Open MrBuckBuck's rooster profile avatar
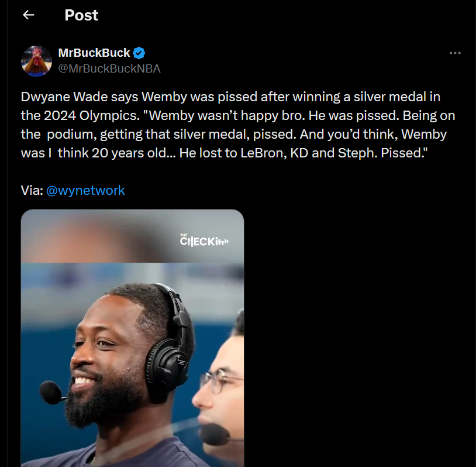Screen dimensions: 476x467 coord(36,61)
